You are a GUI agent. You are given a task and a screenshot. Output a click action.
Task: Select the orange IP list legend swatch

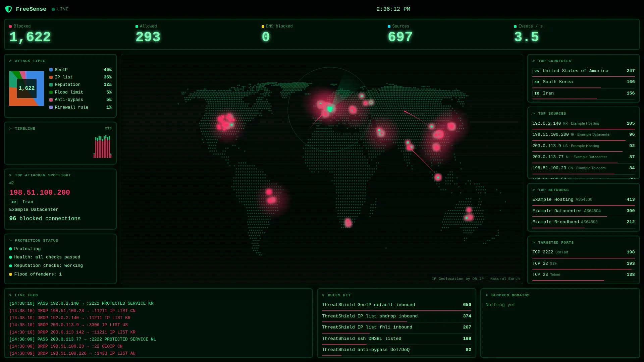point(51,77)
